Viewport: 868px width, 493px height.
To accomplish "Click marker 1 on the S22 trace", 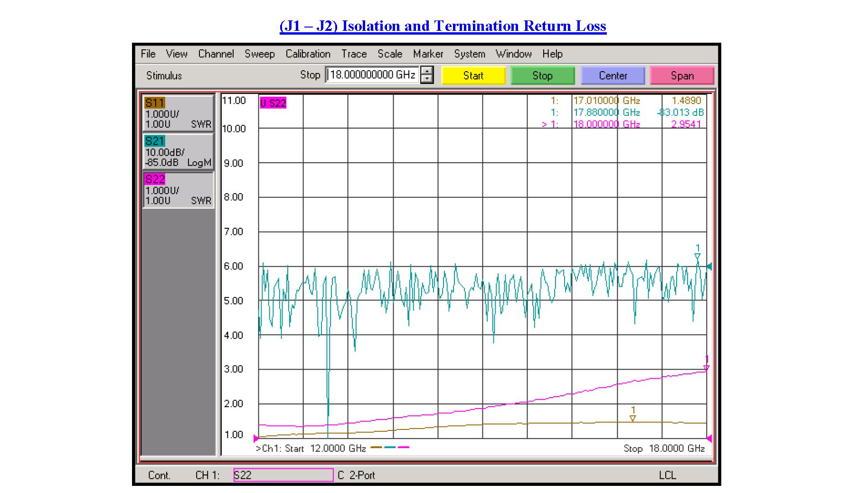I will [706, 366].
